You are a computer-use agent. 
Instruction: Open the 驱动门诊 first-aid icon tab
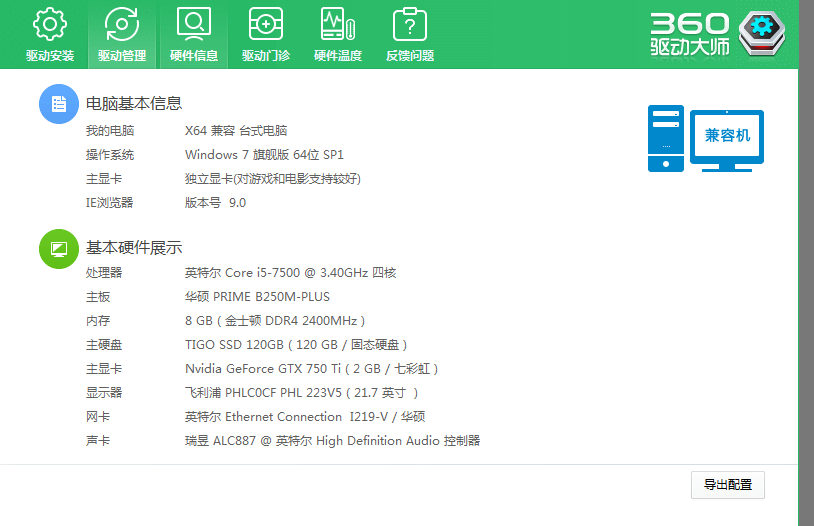[x=266, y=34]
